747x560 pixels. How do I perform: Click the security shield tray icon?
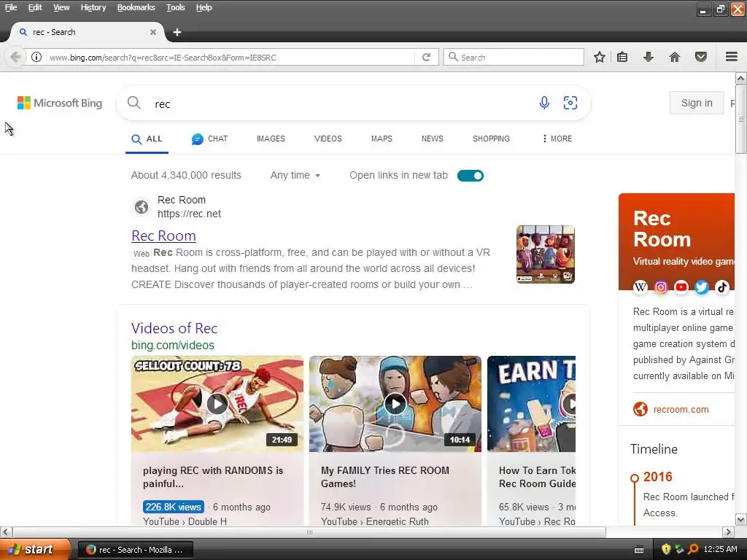point(666,549)
